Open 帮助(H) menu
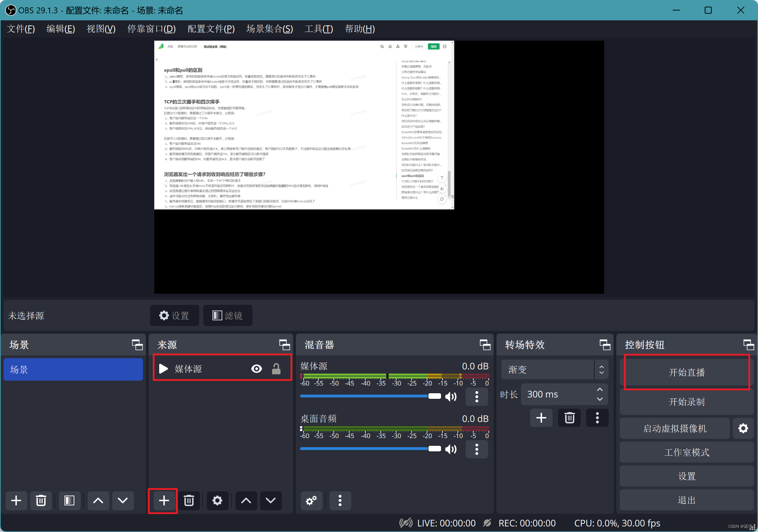Viewport: 758px width, 532px height. pyautogui.click(x=360, y=29)
